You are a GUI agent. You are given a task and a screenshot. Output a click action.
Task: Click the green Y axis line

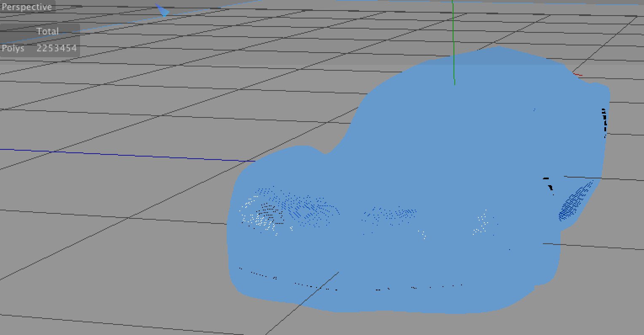[x=453, y=42]
